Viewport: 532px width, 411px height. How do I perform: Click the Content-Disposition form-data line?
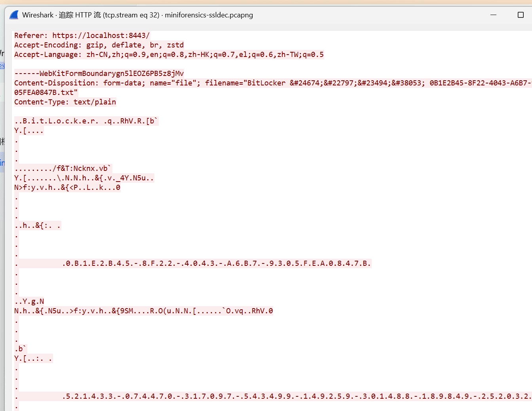(273, 83)
